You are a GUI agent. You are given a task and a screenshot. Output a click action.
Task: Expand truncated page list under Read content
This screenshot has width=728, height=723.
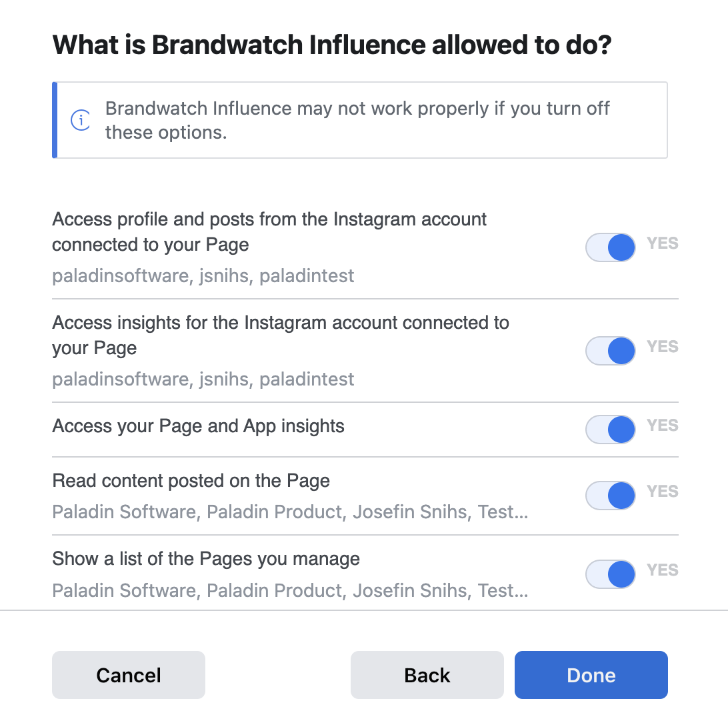coord(290,512)
